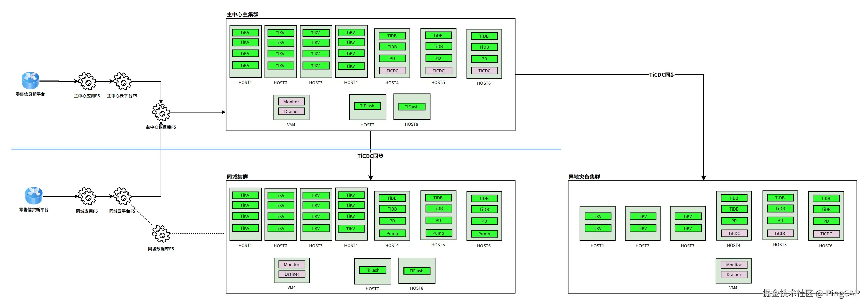Select PD box on HOST5 in 异地灾备集群
Viewport: 868px width, 307px height.
pos(781,220)
